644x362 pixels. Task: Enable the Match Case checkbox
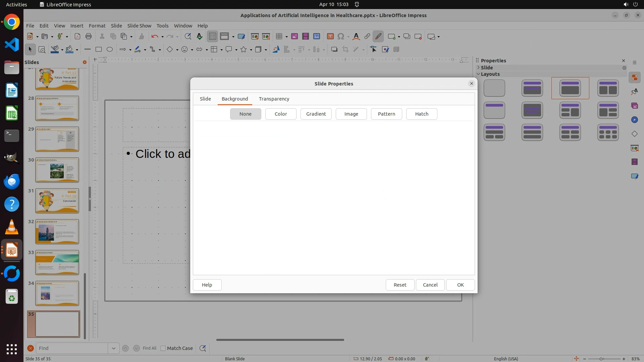click(163, 348)
